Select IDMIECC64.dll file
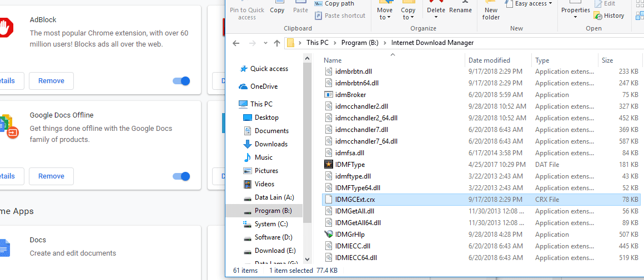644x280 pixels. click(x=481, y=258)
